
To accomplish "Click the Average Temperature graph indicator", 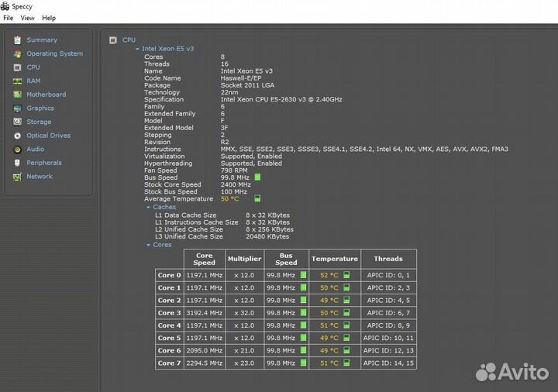I will pos(257,199).
